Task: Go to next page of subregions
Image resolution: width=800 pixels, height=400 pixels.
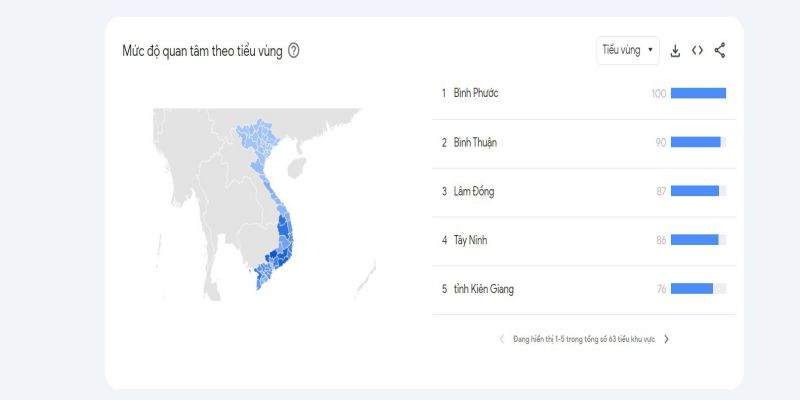Action: [666, 339]
